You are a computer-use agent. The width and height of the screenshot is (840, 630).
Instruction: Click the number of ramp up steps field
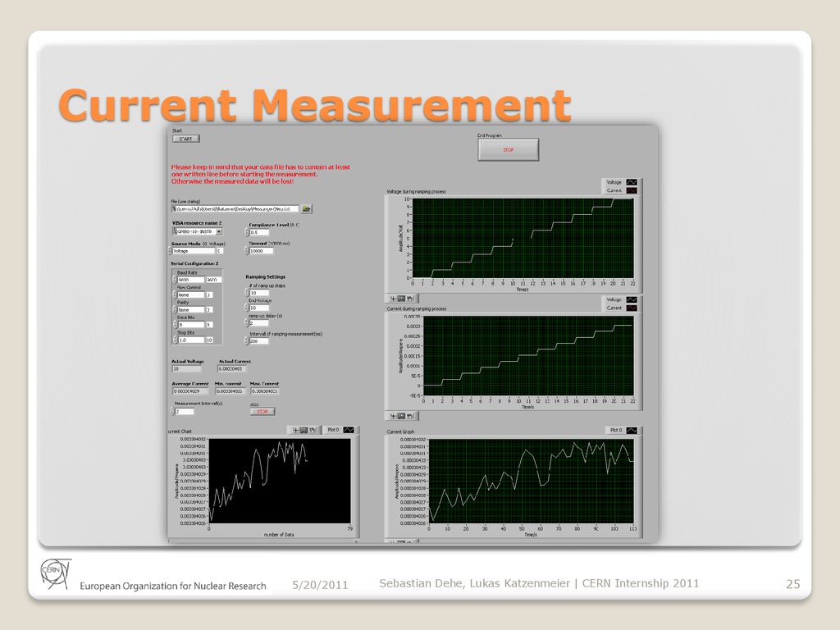[258, 293]
